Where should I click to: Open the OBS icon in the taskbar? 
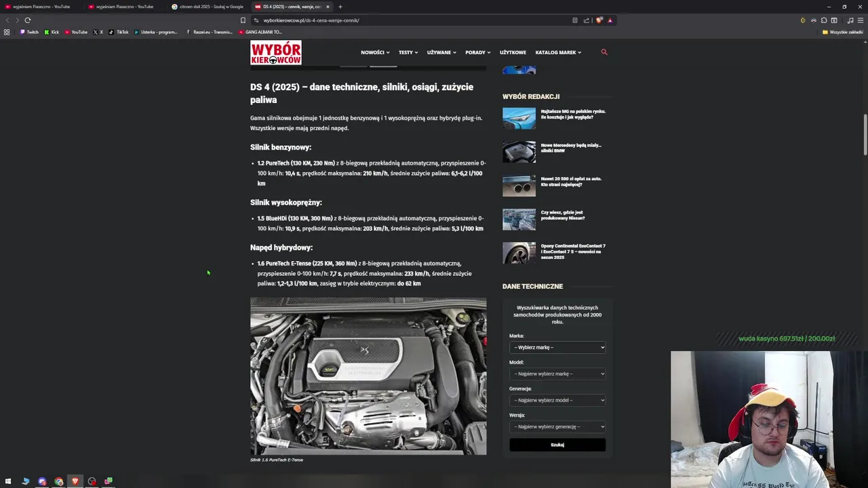(92, 481)
